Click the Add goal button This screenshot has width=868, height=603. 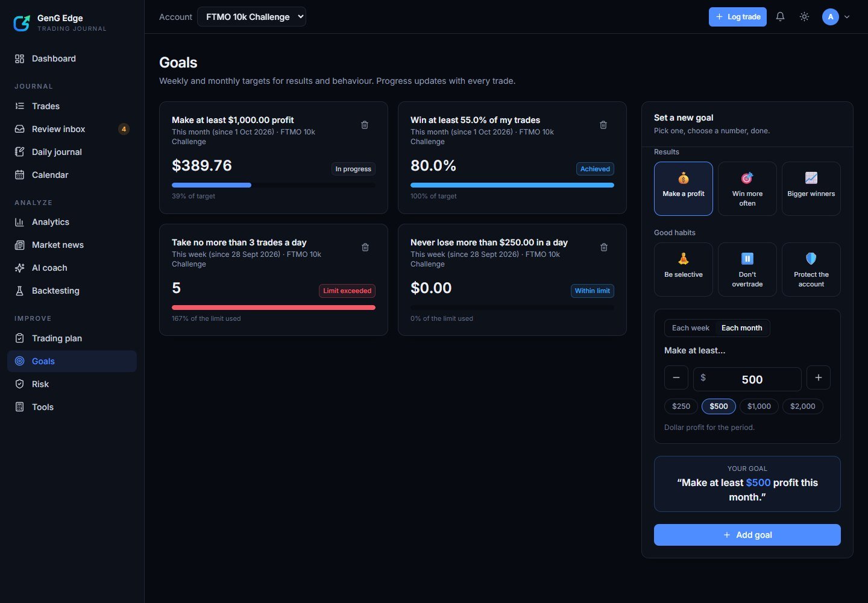(x=747, y=535)
